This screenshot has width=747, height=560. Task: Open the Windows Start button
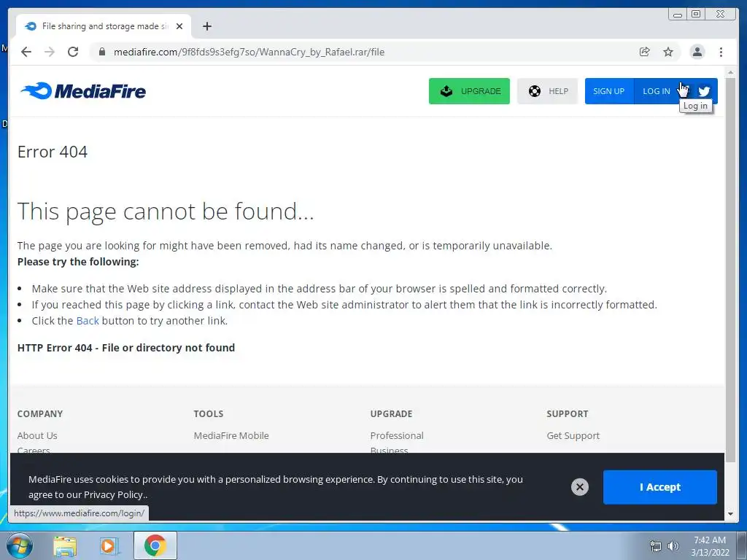(x=20, y=545)
